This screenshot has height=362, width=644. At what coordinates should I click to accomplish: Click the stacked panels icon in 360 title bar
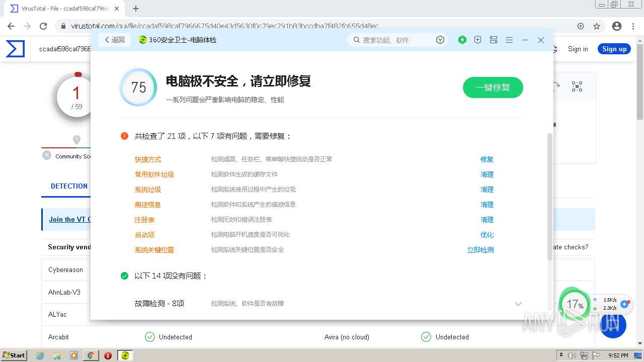(x=494, y=40)
